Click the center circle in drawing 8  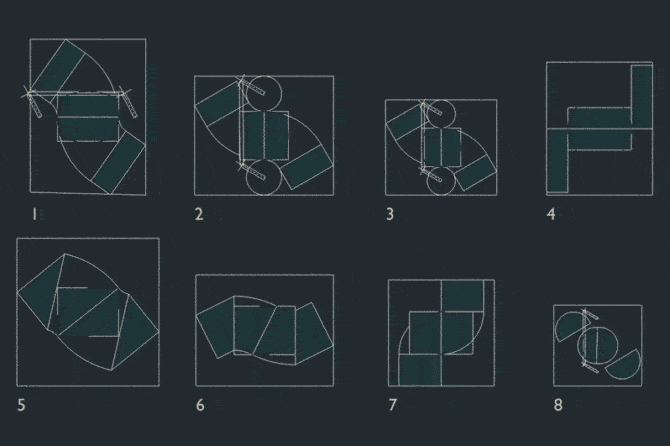click(598, 345)
